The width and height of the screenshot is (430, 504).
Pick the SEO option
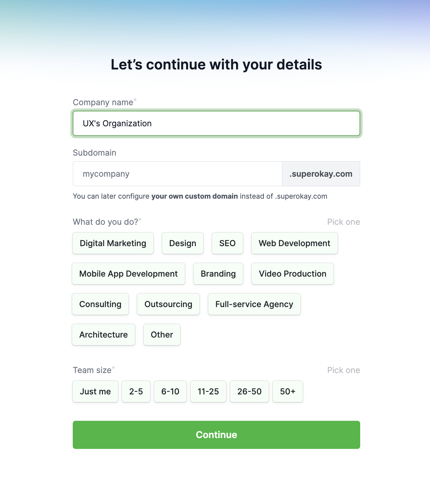[227, 243]
